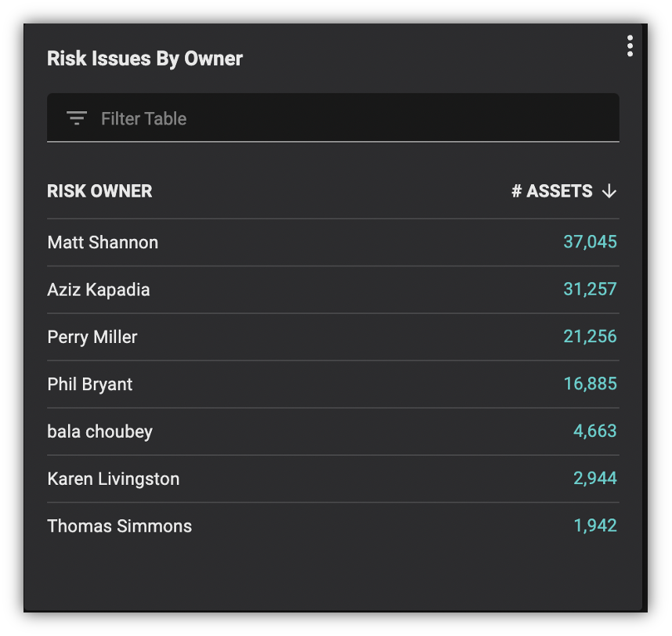This screenshot has width=672, height=636.
Task: Sort by the Risk Owner column
Action: [99, 191]
